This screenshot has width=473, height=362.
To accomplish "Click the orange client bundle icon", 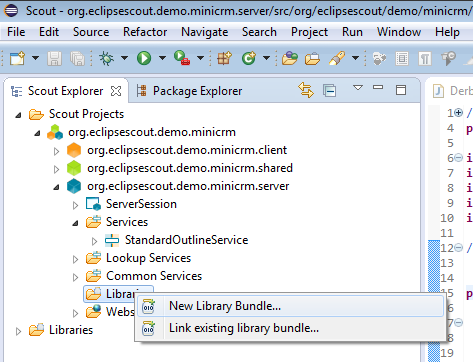I will click(74, 150).
